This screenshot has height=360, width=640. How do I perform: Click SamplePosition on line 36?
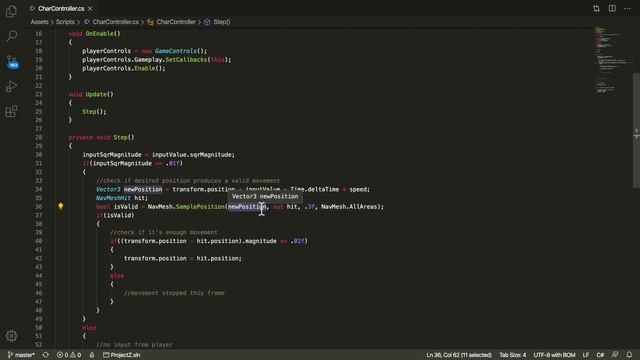200,207
